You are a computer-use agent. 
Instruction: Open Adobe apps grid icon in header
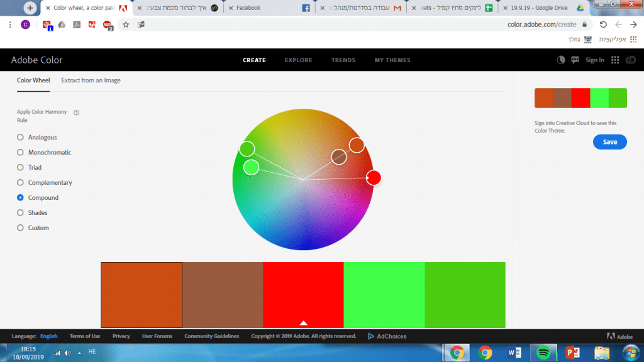point(615,60)
